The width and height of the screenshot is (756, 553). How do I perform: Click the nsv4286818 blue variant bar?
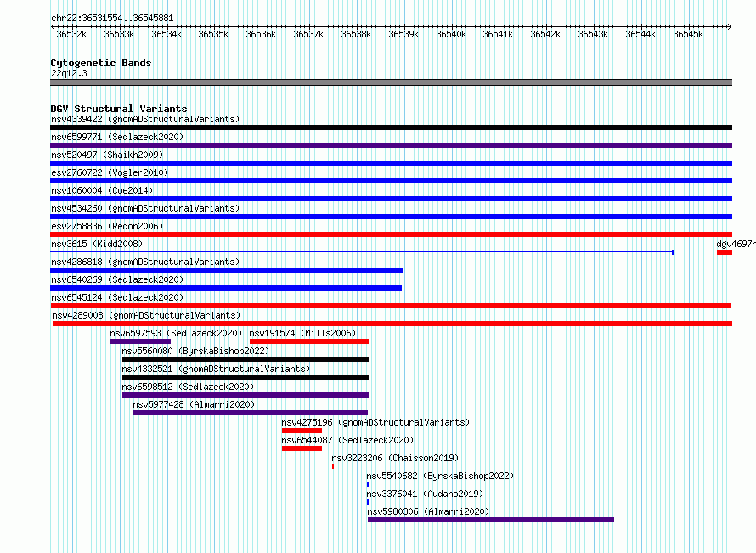227,270
